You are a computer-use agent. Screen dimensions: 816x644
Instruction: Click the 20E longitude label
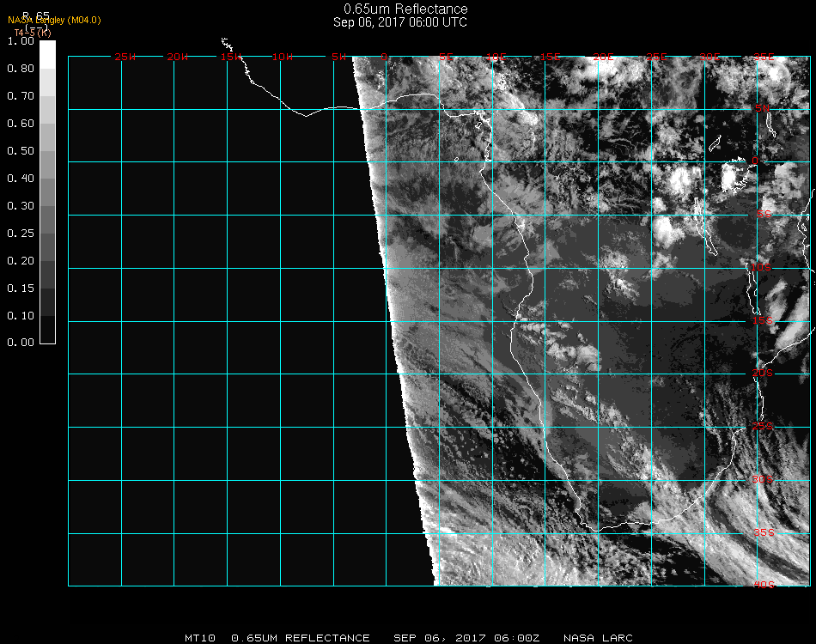(x=603, y=57)
